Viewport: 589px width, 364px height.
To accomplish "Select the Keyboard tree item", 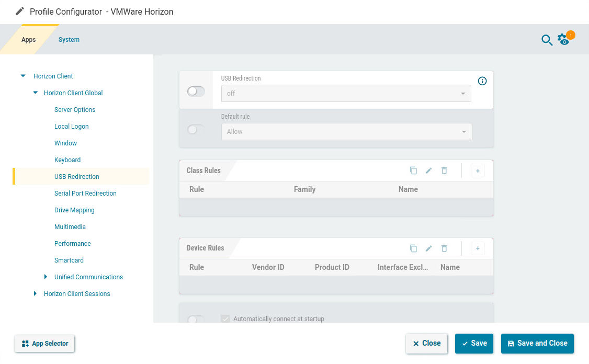I will (67, 160).
